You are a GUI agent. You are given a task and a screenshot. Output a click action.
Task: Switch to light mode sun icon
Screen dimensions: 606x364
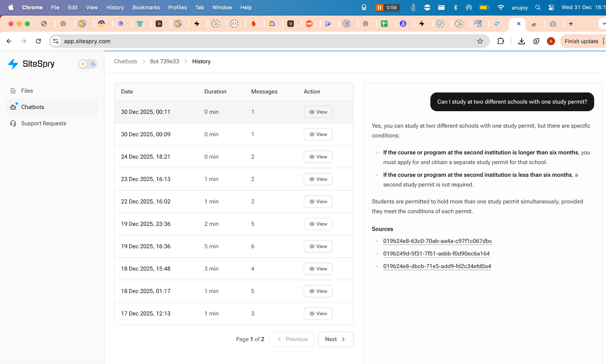[x=83, y=64]
